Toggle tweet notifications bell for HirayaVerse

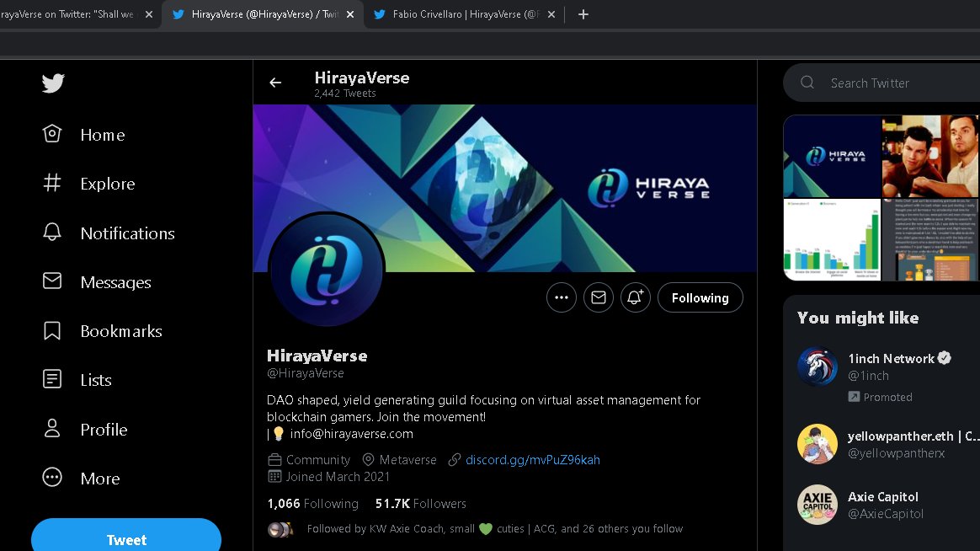635,297
